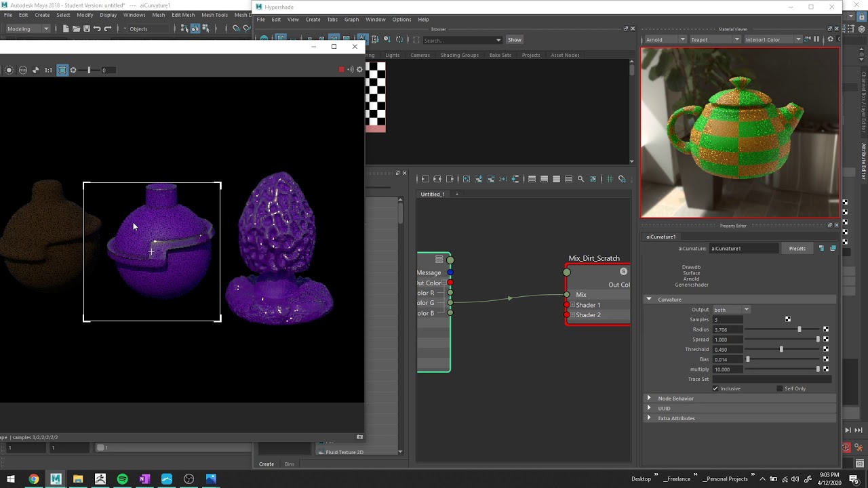Click select output connection icon beside Presets
Image resolution: width=868 pixels, height=488 pixels.
click(833, 248)
